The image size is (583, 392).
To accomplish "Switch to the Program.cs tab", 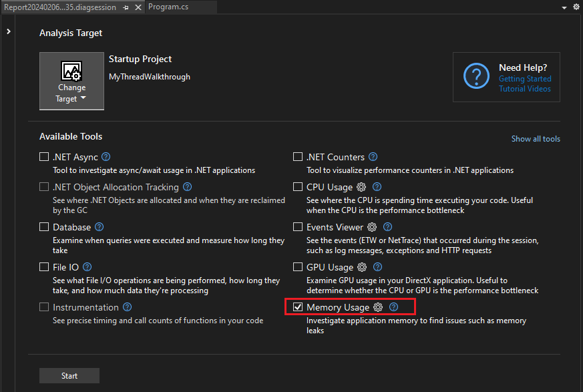I will point(167,7).
